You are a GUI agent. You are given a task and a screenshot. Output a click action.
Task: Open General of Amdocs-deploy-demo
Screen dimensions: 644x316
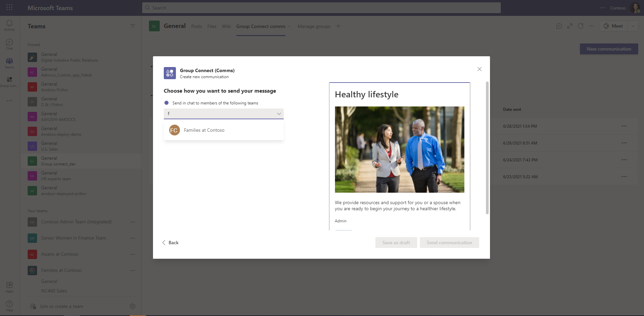[81, 131]
